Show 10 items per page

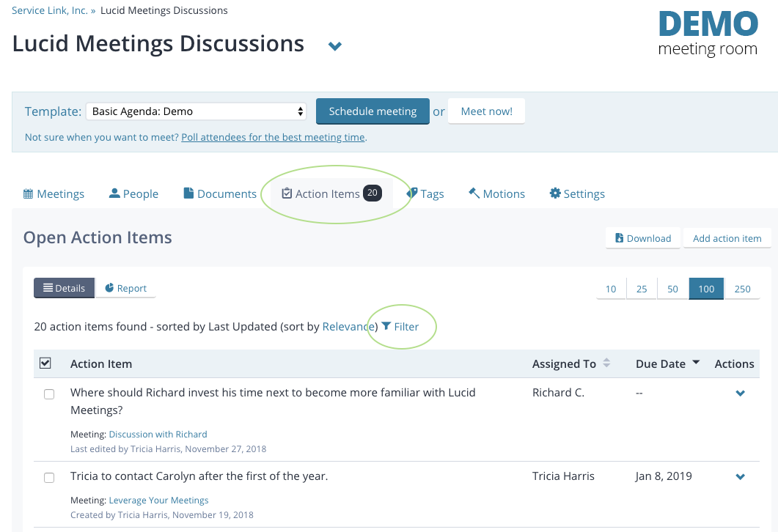[611, 289]
